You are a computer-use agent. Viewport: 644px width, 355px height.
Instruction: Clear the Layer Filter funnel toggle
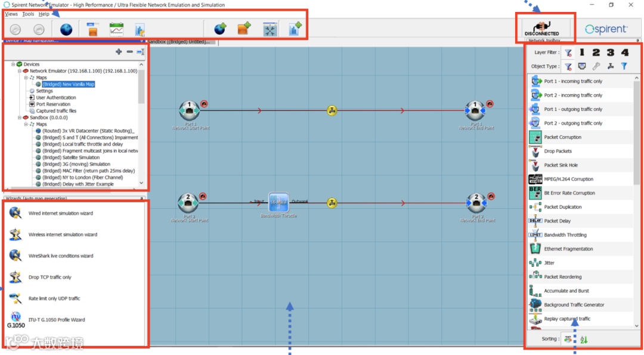[x=568, y=53]
